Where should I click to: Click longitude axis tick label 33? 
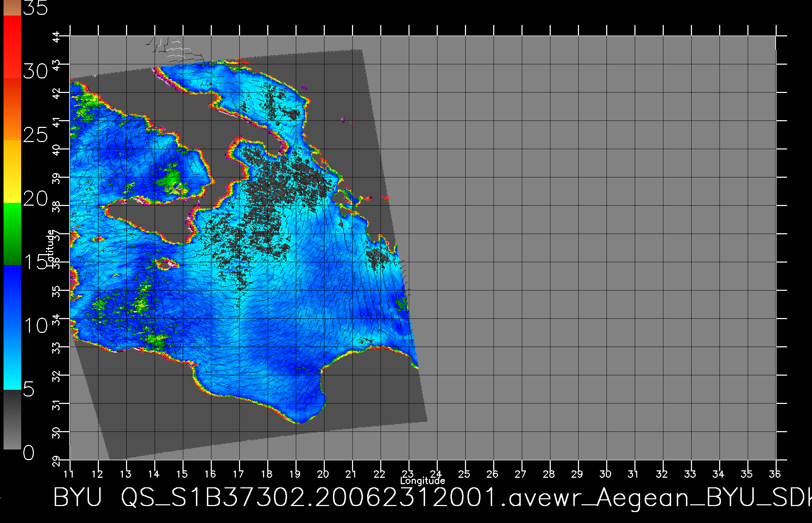[x=690, y=474]
